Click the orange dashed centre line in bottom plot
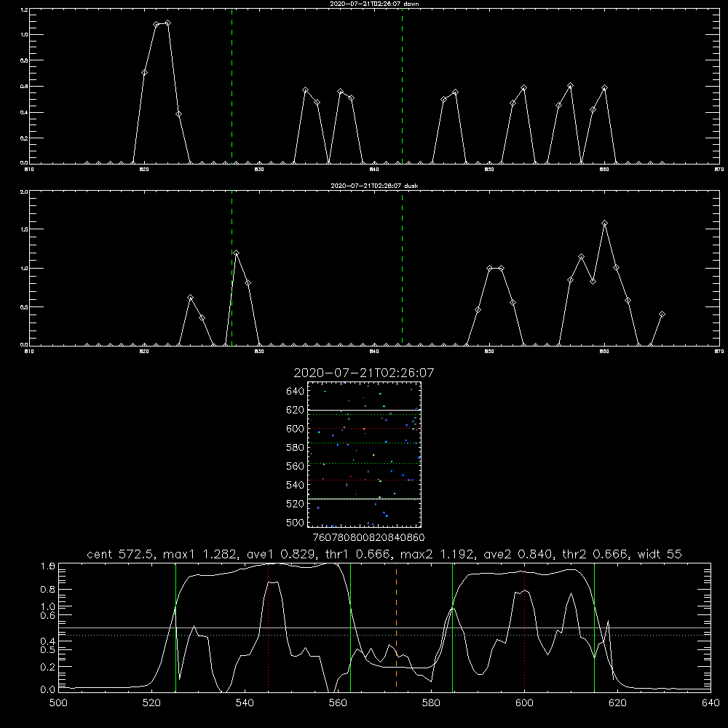The width and height of the screenshot is (728, 728). (396, 627)
